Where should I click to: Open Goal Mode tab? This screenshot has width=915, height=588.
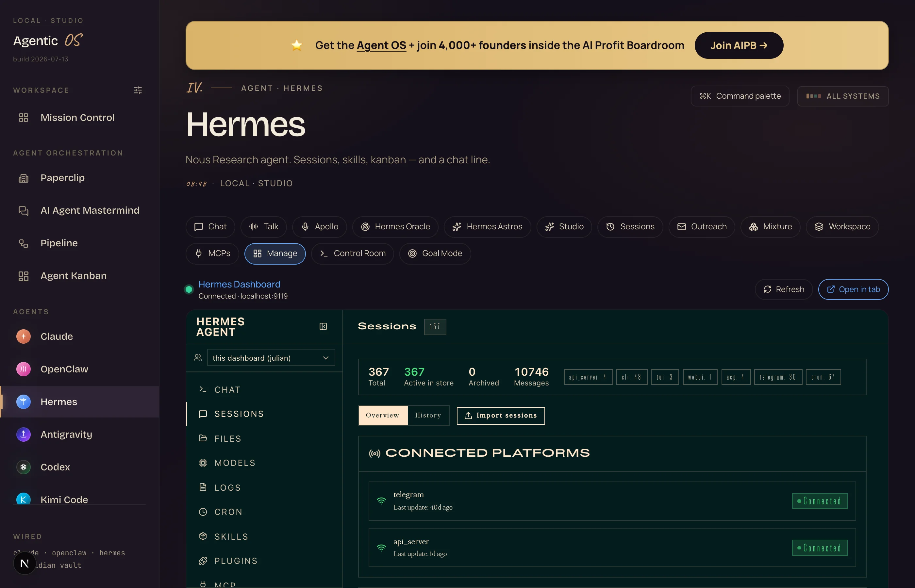click(435, 253)
